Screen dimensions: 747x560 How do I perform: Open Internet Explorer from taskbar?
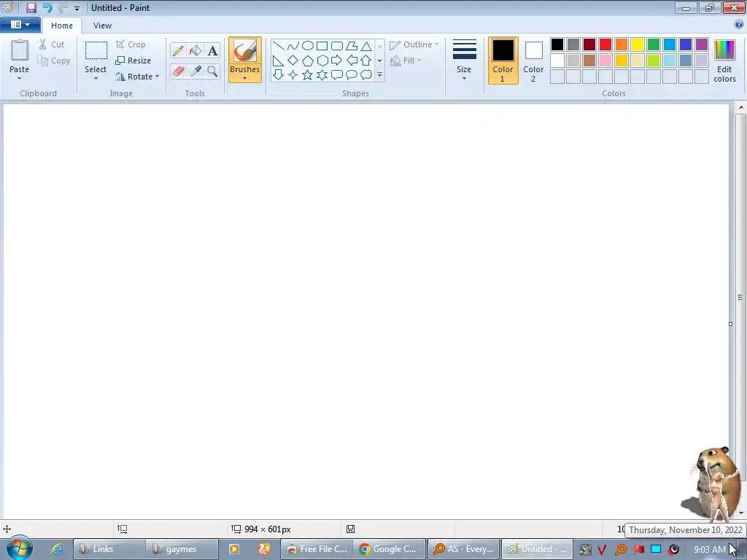click(x=57, y=549)
